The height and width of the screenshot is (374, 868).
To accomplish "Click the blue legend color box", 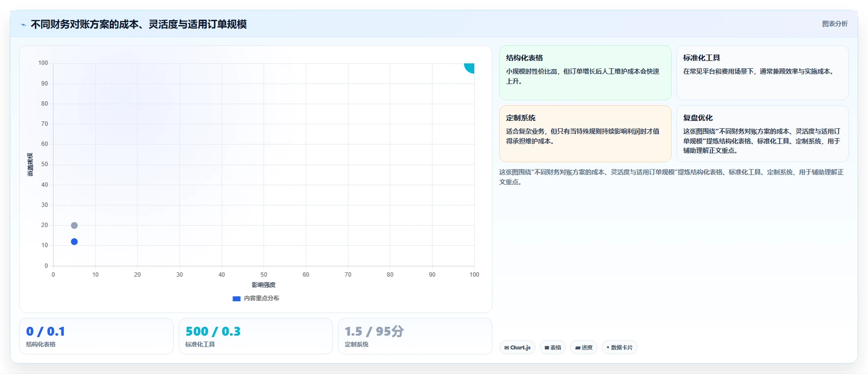I will (237, 298).
